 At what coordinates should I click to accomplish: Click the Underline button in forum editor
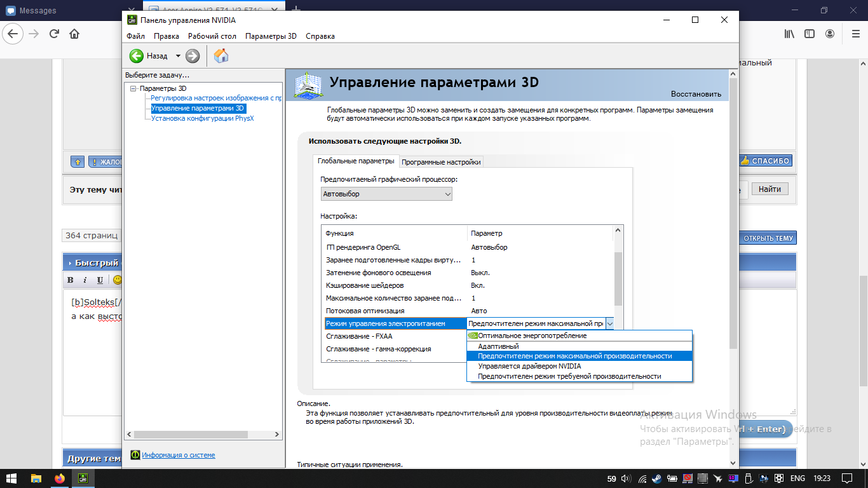coord(100,280)
